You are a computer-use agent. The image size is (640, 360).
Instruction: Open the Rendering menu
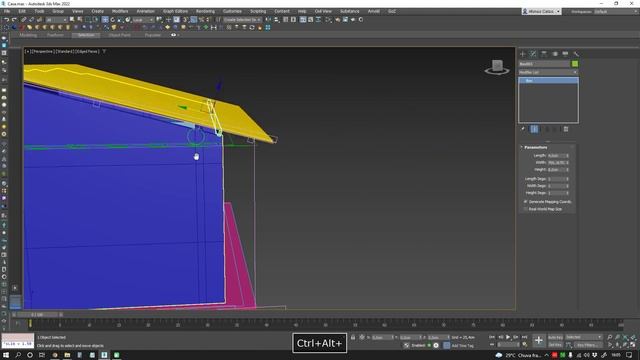coord(205,11)
